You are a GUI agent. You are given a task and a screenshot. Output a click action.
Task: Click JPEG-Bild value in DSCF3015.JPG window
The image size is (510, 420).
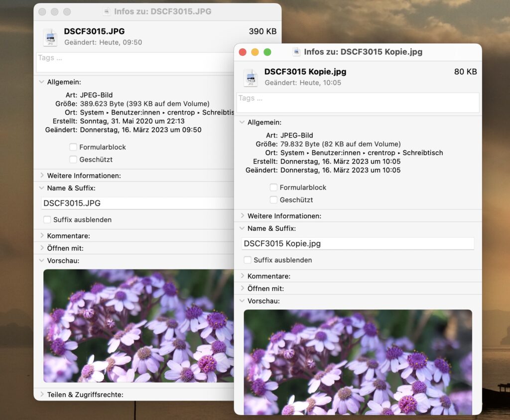point(96,95)
